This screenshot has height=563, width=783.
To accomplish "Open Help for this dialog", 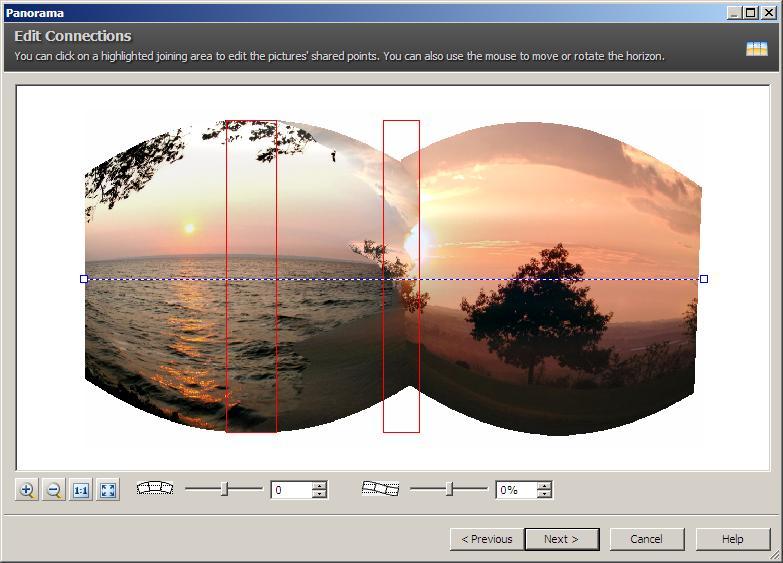I will tap(733, 539).
